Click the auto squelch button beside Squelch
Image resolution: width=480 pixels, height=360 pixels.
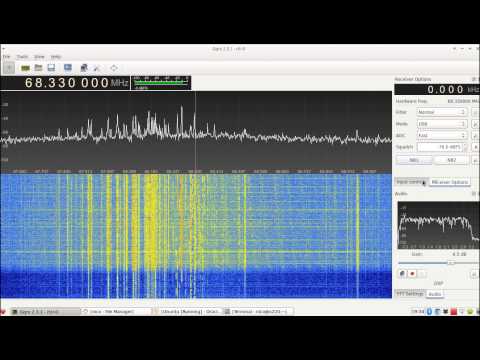[x=475, y=147]
